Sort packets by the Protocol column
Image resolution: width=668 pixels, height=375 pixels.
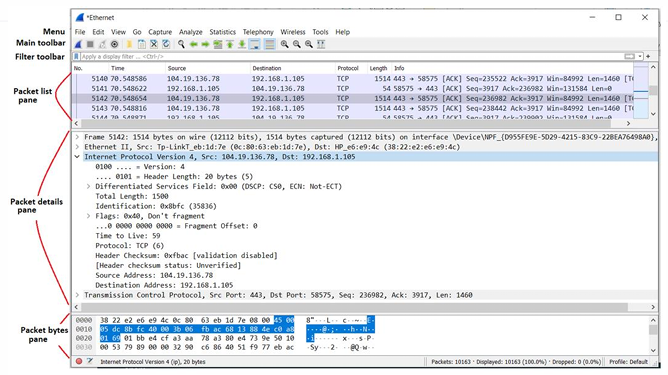pos(351,68)
